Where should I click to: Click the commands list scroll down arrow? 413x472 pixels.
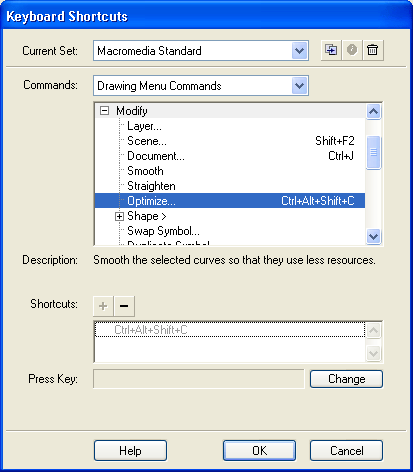[373, 237]
